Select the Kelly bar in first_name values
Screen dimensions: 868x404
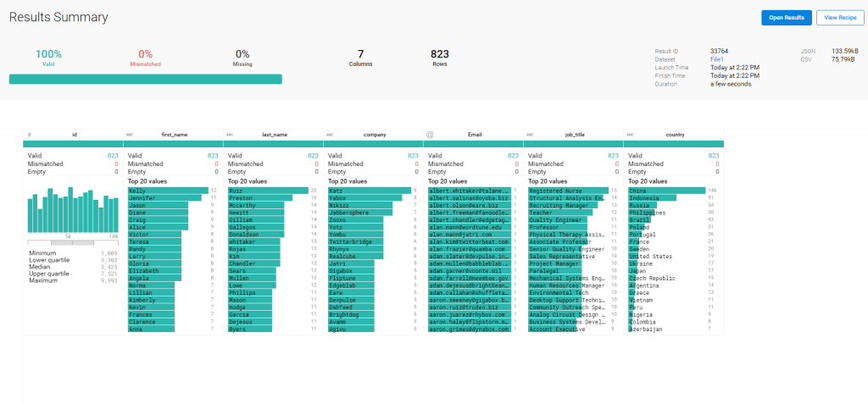167,191
